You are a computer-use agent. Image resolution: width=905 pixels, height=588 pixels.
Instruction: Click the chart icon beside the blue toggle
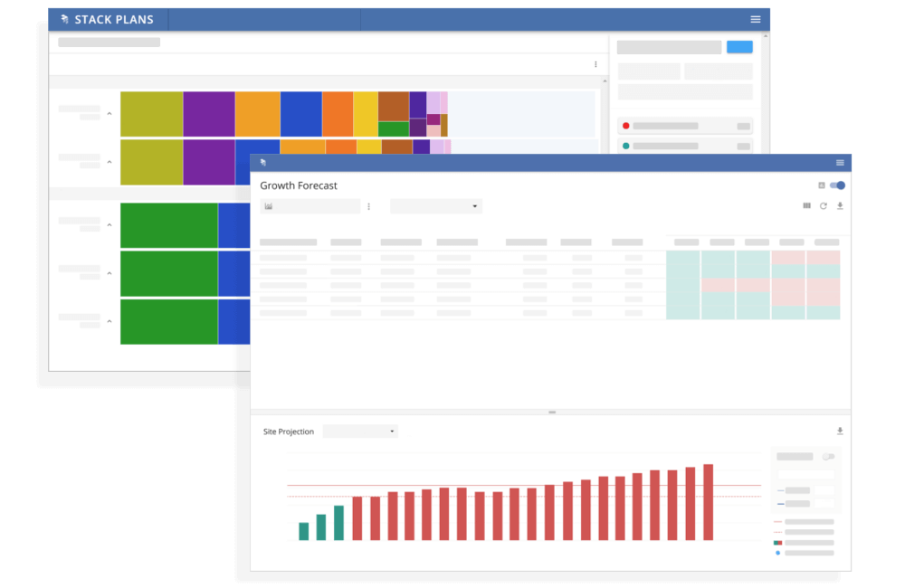(822, 185)
